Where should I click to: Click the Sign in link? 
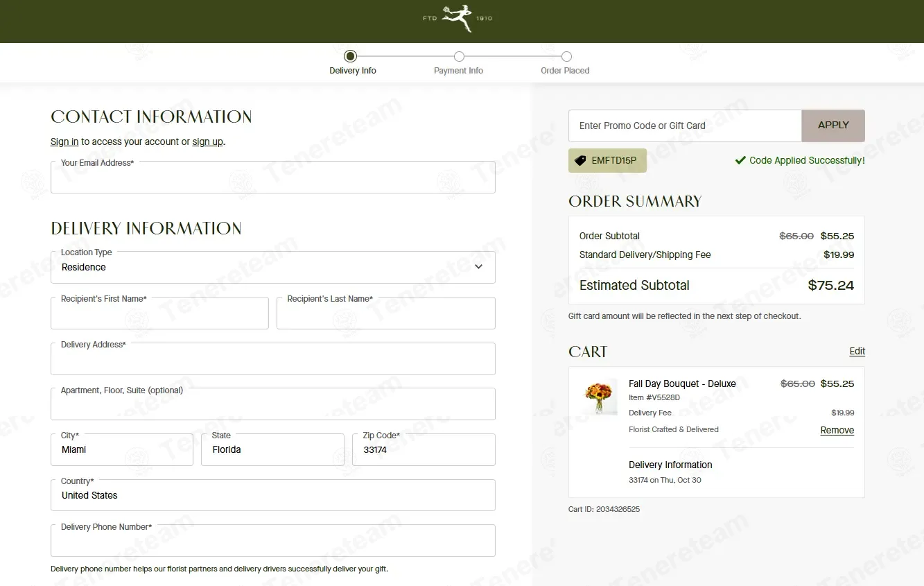click(x=64, y=141)
